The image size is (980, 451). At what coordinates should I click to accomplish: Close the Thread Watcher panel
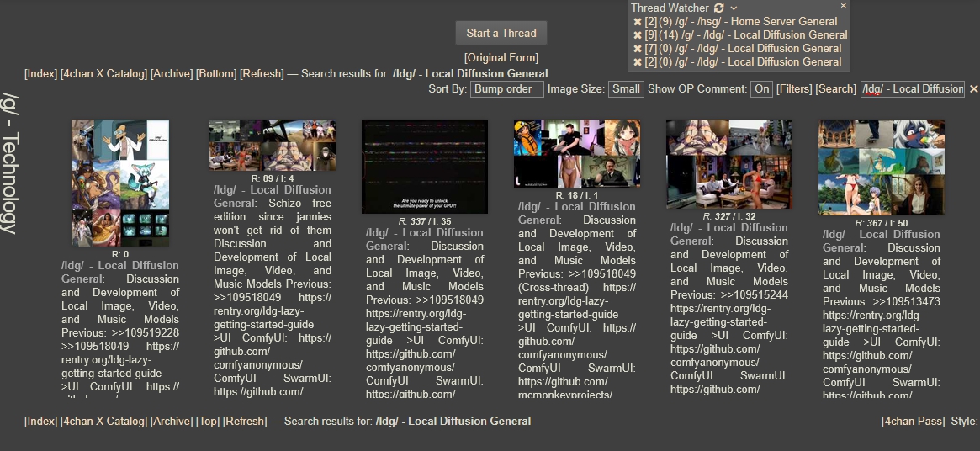click(843, 6)
